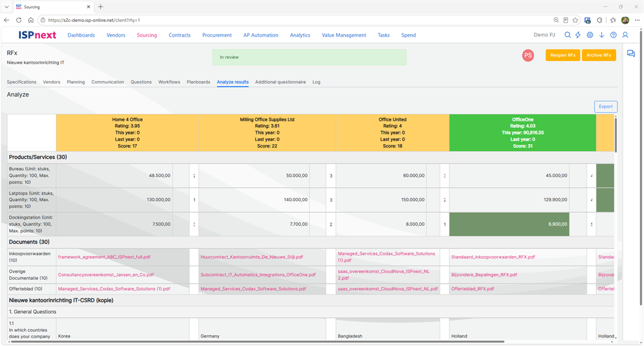Open the favorites list icon
Image resolution: width=644 pixels, height=346 pixels.
pyautogui.click(x=613, y=20)
